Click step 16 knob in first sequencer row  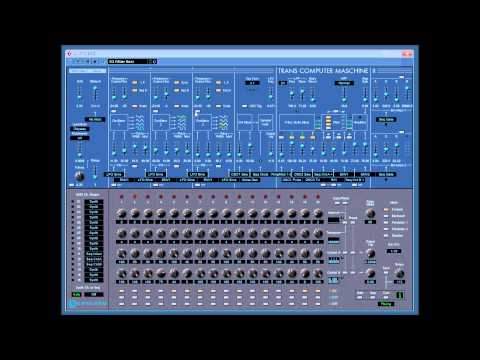318,214
